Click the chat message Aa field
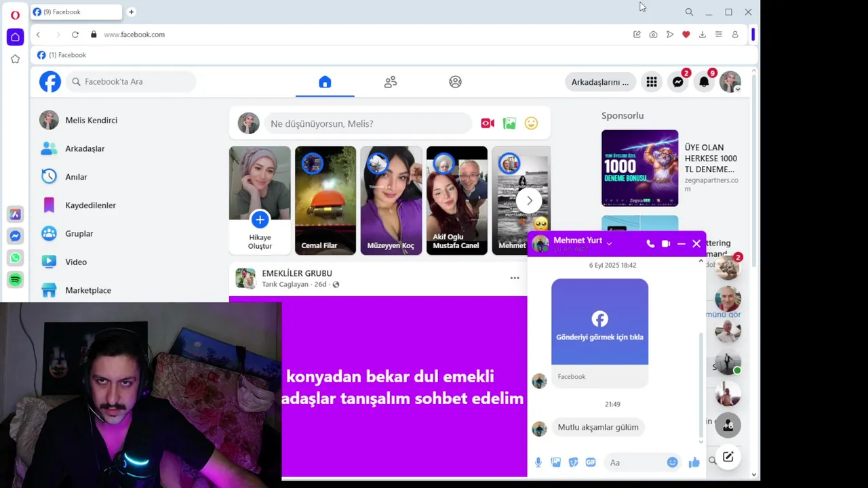This screenshot has width=868, height=488. point(643,462)
